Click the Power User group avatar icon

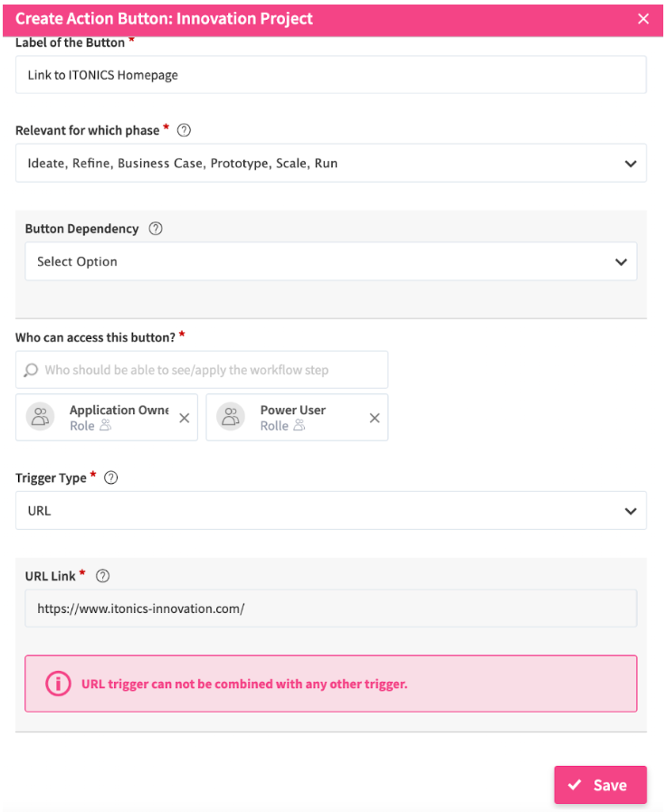(231, 417)
